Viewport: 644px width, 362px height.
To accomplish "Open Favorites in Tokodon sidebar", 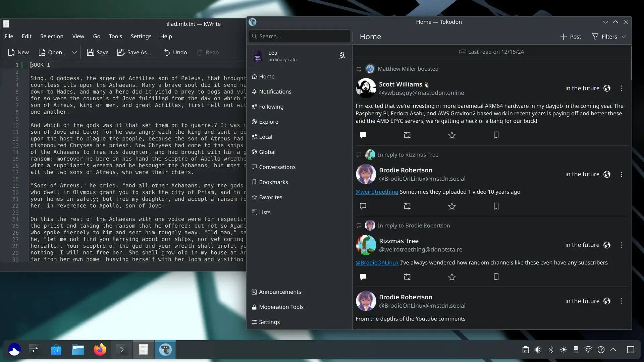I will click(300, 197).
